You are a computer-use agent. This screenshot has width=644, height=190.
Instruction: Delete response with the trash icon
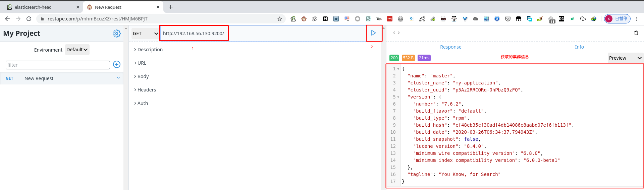(x=636, y=33)
